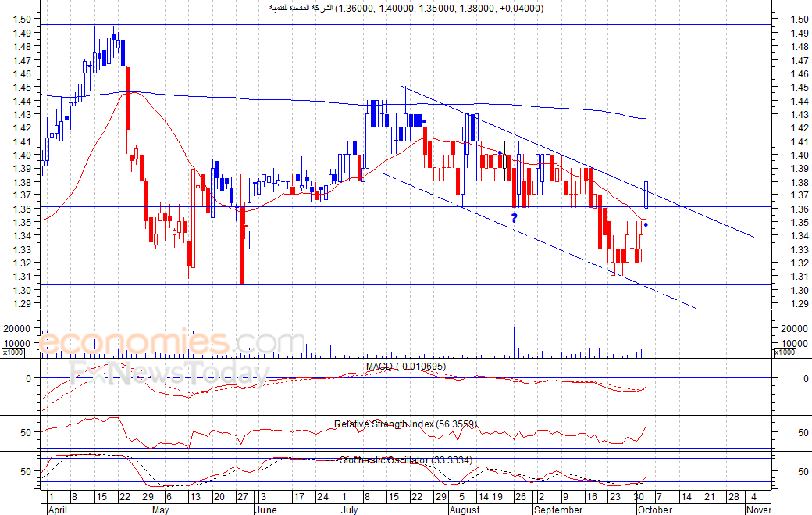Select the Relative Strength Index (56.3559) label
This screenshot has width=812, height=515.
pos(405,424)
